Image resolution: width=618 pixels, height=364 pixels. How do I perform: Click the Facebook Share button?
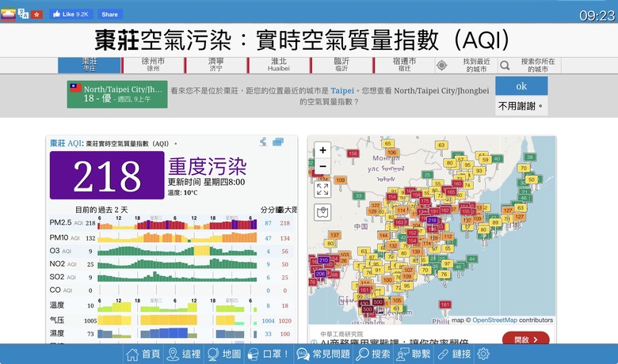[x=110, y=14]
